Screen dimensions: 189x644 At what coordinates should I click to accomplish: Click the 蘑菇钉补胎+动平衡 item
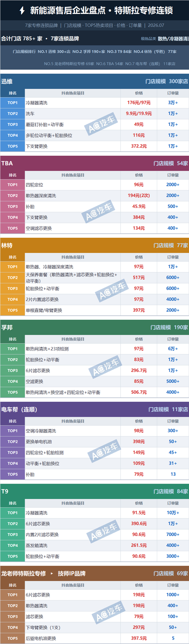coord(45,125)
